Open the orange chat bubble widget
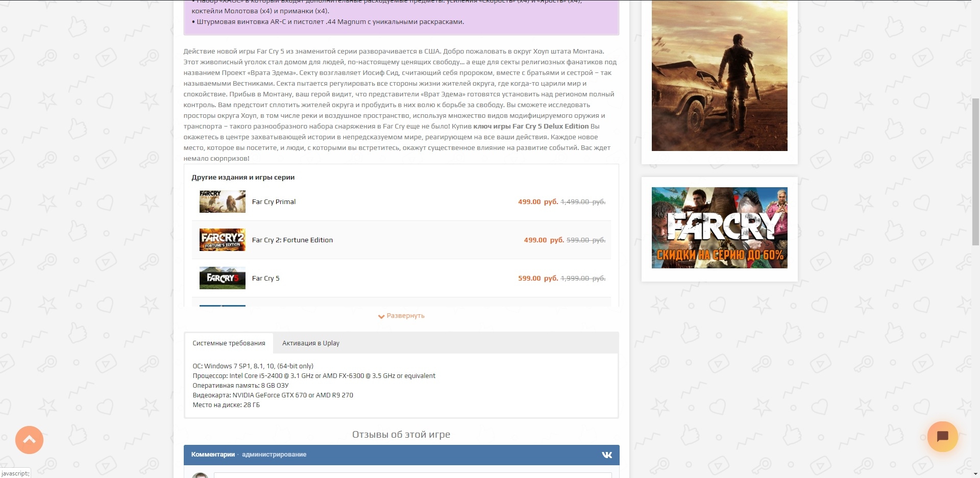The width and height of the screenshot is (980, 478). 942,436
